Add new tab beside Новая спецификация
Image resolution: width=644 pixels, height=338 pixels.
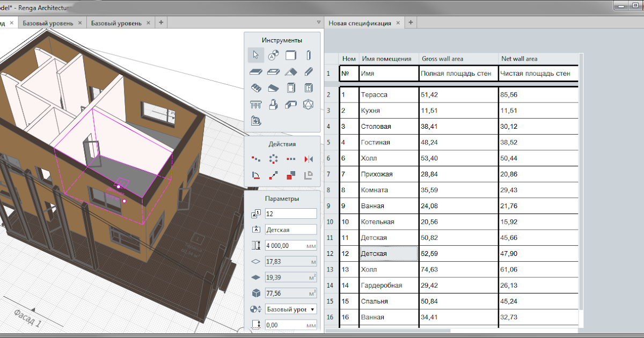point(411,23)
